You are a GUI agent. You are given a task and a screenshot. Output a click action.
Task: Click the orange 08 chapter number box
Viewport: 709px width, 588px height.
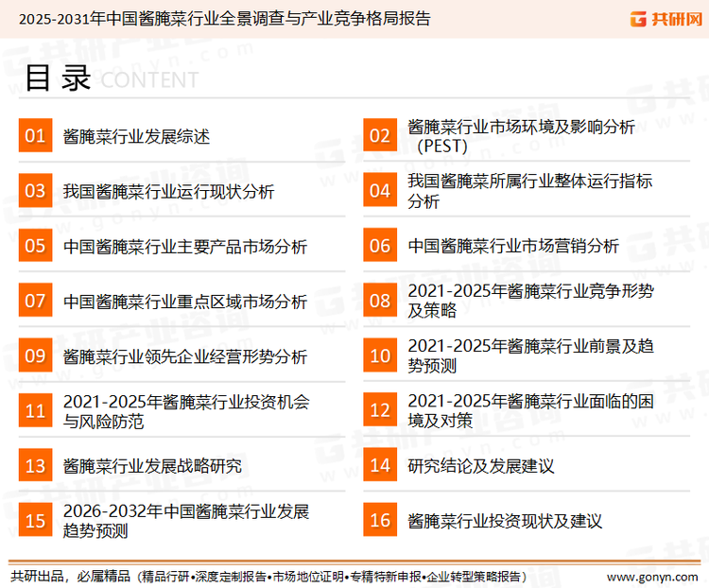pos(379,301)
